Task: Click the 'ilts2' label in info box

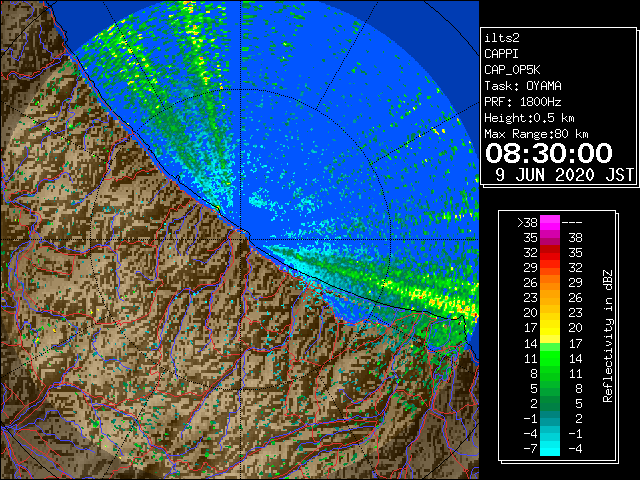Action: (x=502, y=38)
